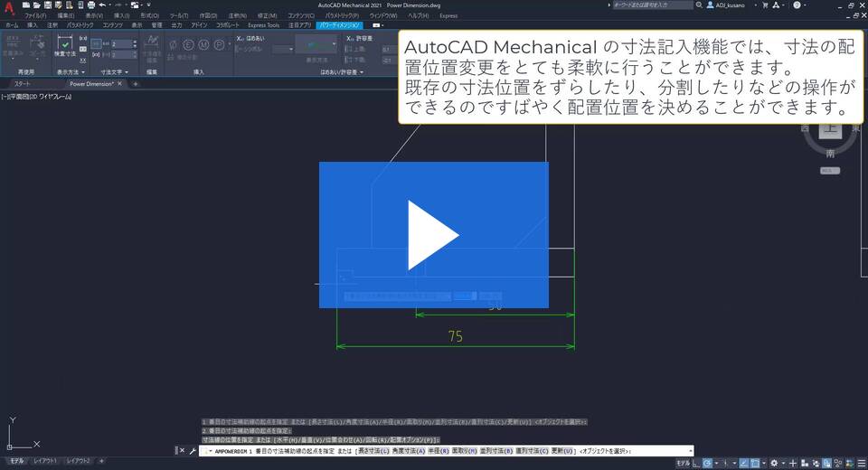Click the New file icon in quick access toolbar
This screenshot has width=868, height=470.
[x=26, y=5]
